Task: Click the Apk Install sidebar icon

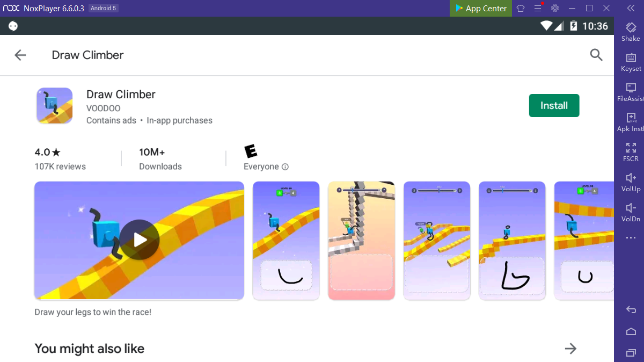Action: (631, 122)
